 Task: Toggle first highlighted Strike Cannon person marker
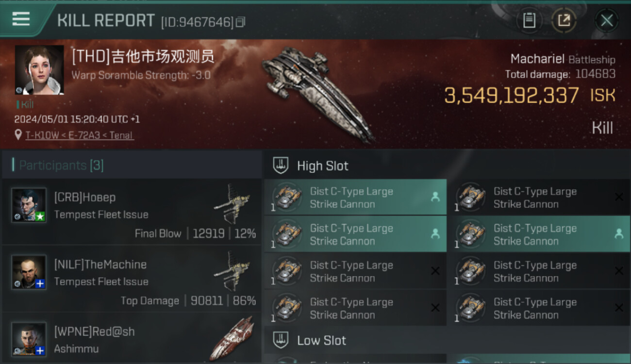click(435, 197)
